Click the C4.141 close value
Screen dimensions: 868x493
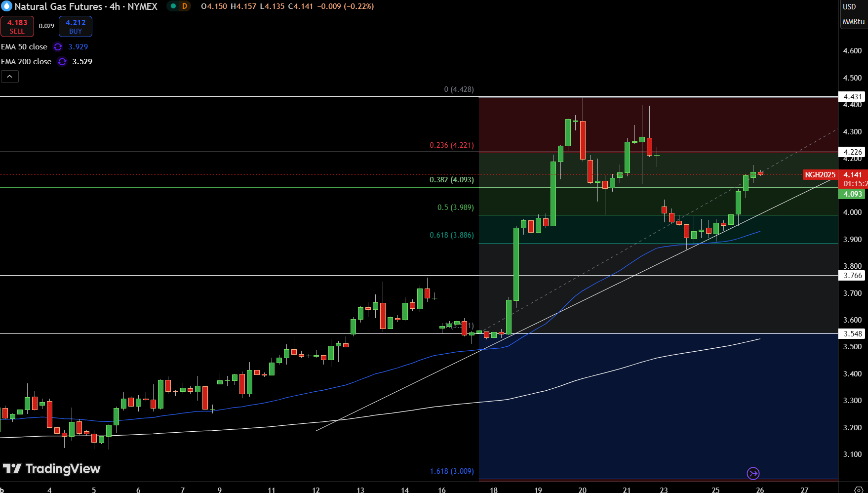click(x=300, y=6)
